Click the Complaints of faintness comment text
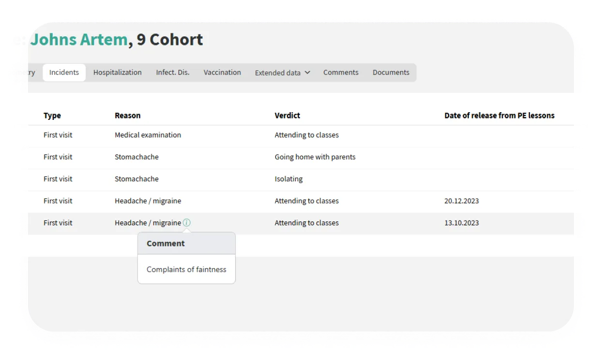 pyautogui.click(x=186, y=270)
